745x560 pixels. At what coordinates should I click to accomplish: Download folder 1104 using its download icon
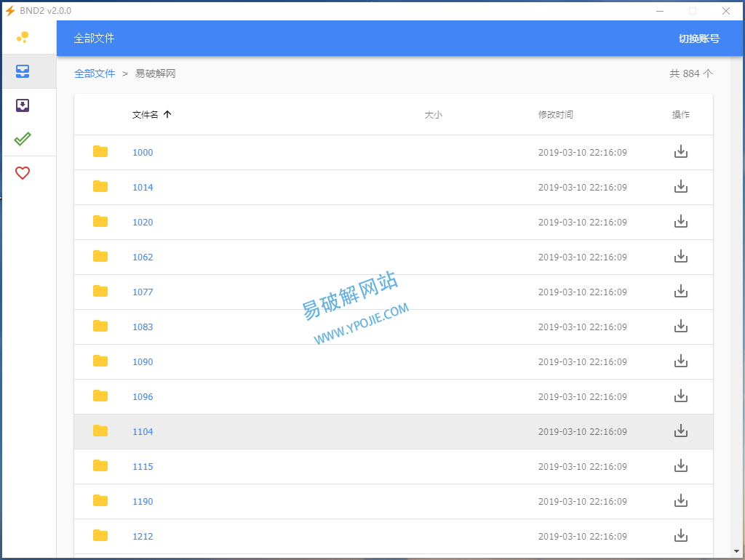coord(680,431)
